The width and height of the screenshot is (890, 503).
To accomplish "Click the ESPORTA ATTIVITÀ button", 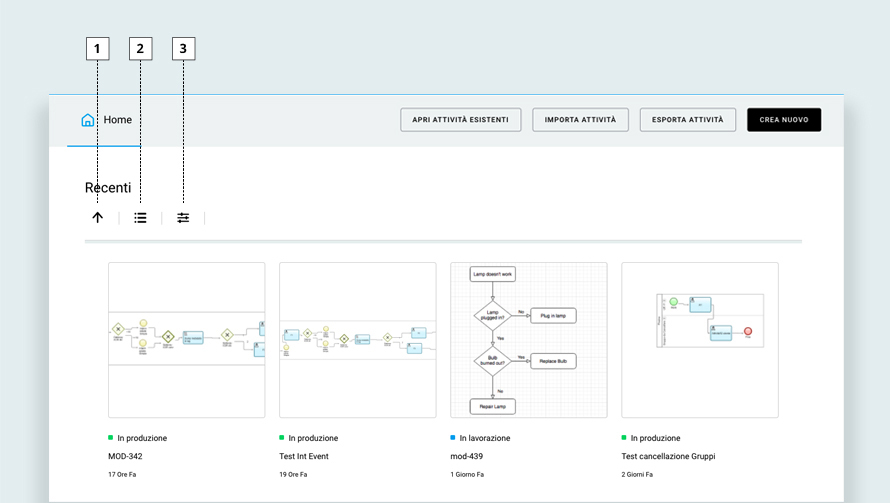I will pyautogui.click(x=687, y=120).
